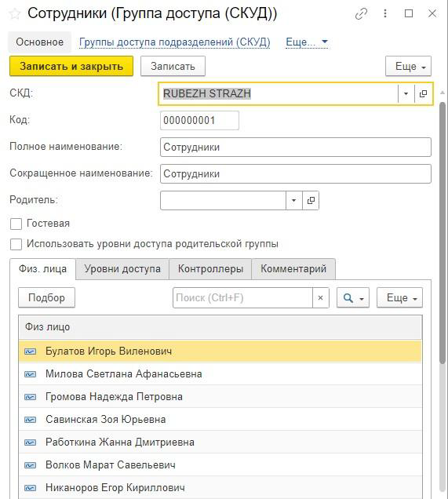Click the RUBEZH STRAZH СКД field

click(x=278, y=93)
